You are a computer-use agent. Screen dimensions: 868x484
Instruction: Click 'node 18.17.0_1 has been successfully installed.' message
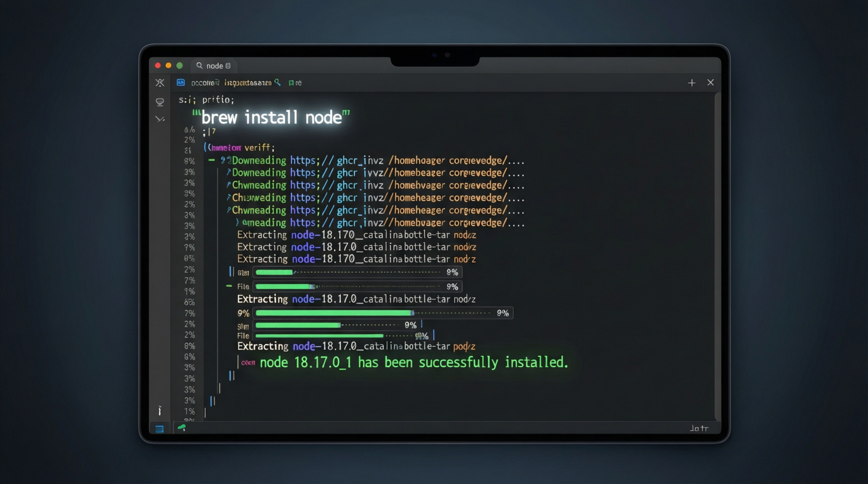[x=414, y=362]
